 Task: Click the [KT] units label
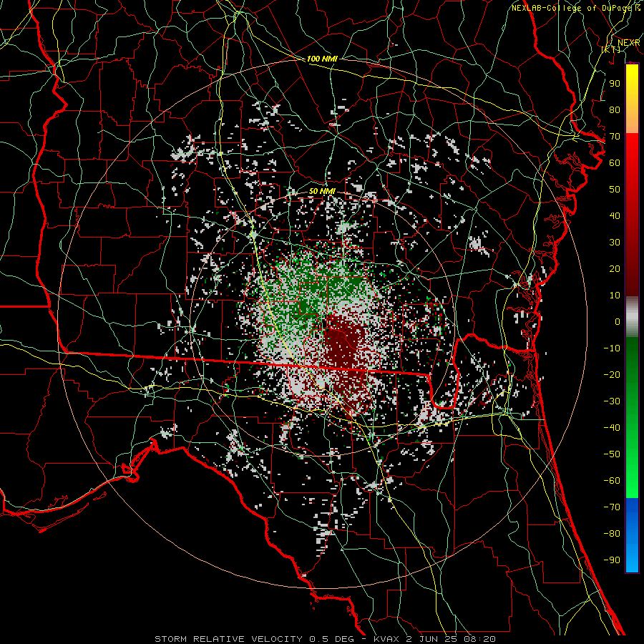click(x=611, y=49)
